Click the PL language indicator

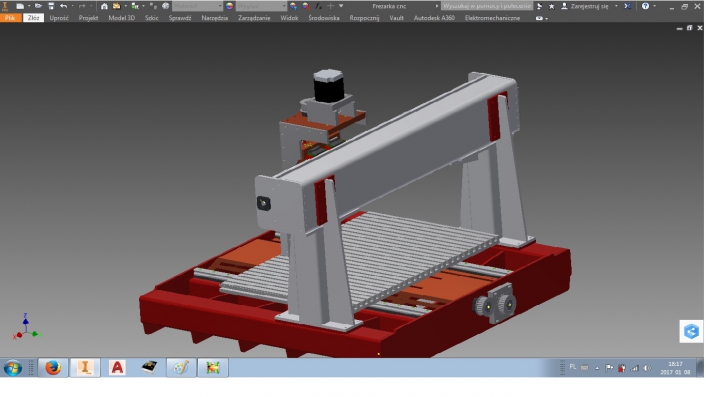pos(573,367)
